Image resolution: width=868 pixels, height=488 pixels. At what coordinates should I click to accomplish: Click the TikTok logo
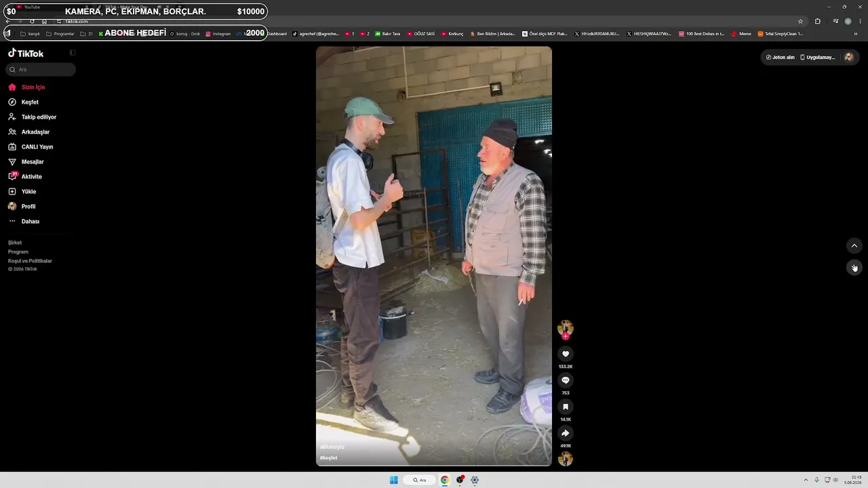point(26,53)
